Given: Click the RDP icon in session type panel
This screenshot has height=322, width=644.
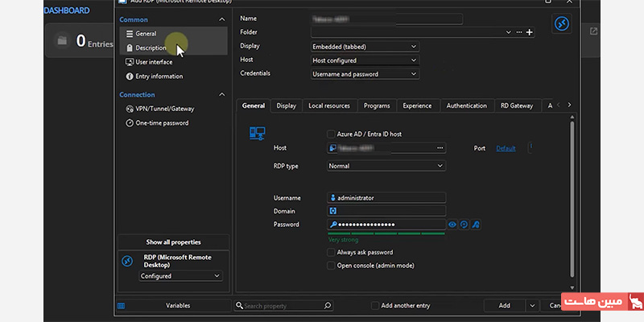Looking at the screenshot, I should tap(127, 261).
